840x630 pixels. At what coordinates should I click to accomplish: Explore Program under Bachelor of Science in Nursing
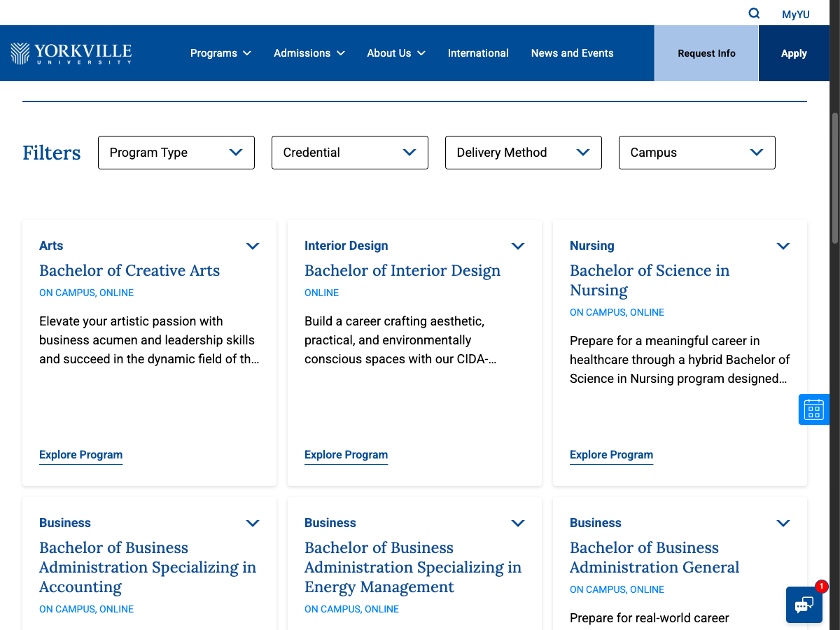point(612,455)
